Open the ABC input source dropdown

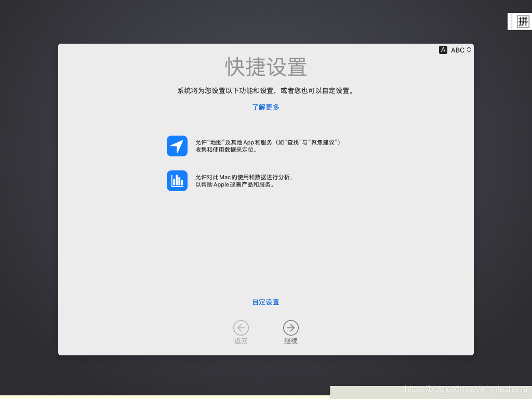(461, 50)
